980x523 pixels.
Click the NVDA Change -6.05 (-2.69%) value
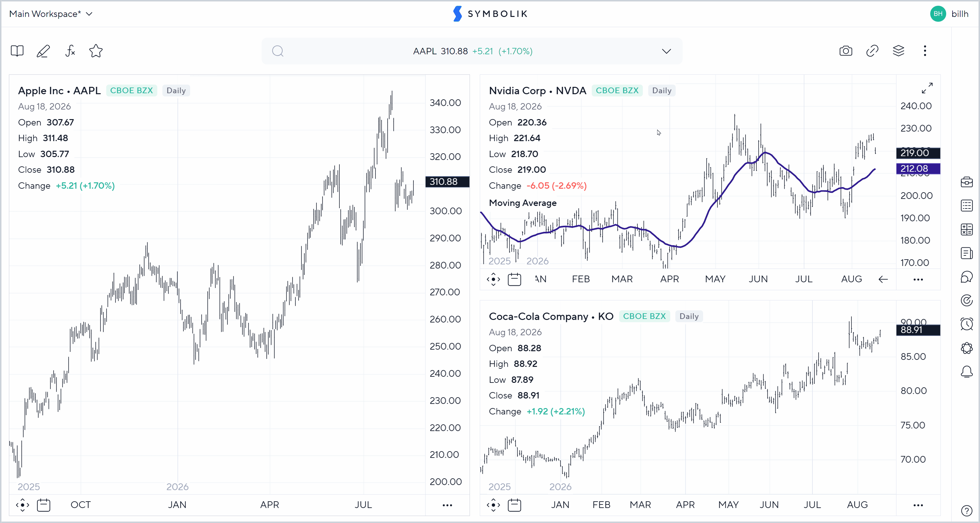[557, 186]
